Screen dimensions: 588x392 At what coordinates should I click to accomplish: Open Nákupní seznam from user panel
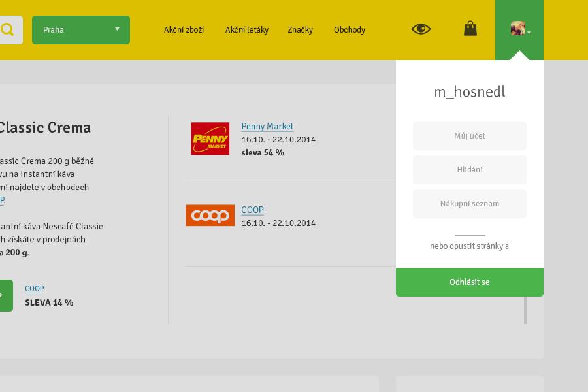(x=469, y=204)
